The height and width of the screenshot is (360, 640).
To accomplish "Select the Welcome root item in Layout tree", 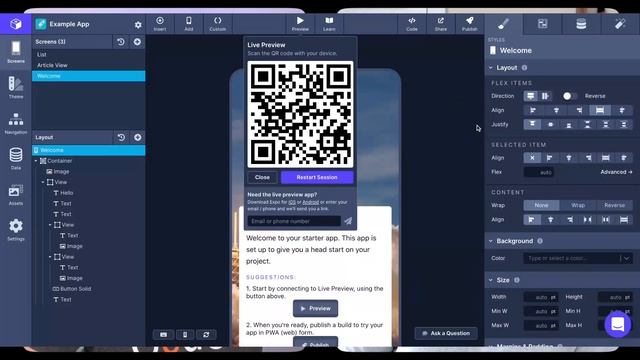I will [x=89, y=150].
